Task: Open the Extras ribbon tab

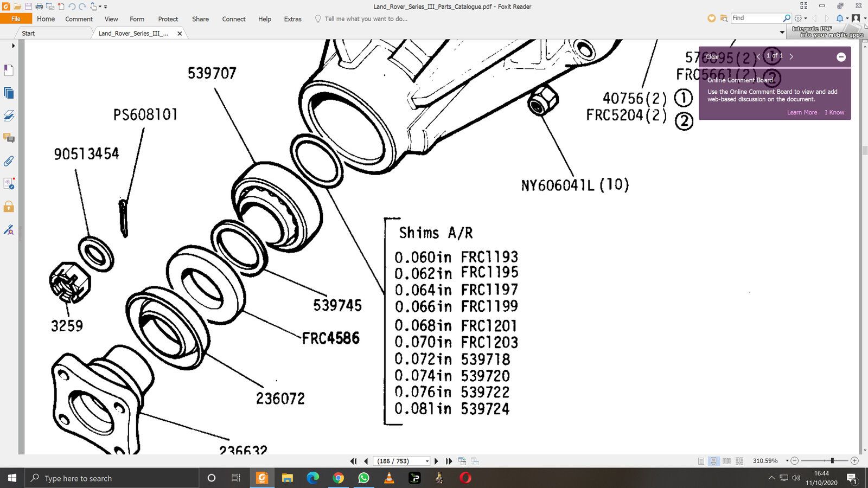Action: 292,18
